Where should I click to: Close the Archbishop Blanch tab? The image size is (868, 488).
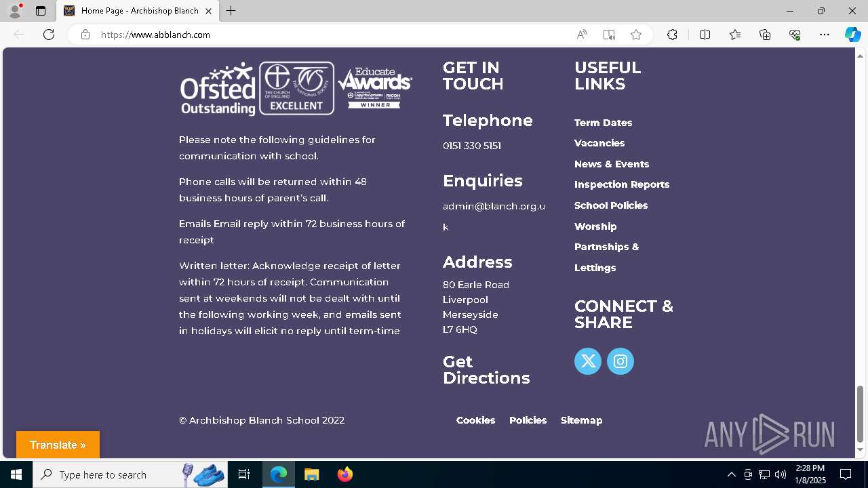tap(208, 11)
